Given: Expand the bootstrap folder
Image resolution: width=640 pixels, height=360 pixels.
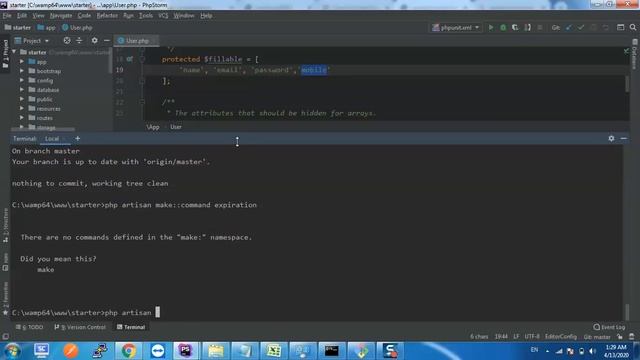Looking at the screenshot, I should point(22,71).
